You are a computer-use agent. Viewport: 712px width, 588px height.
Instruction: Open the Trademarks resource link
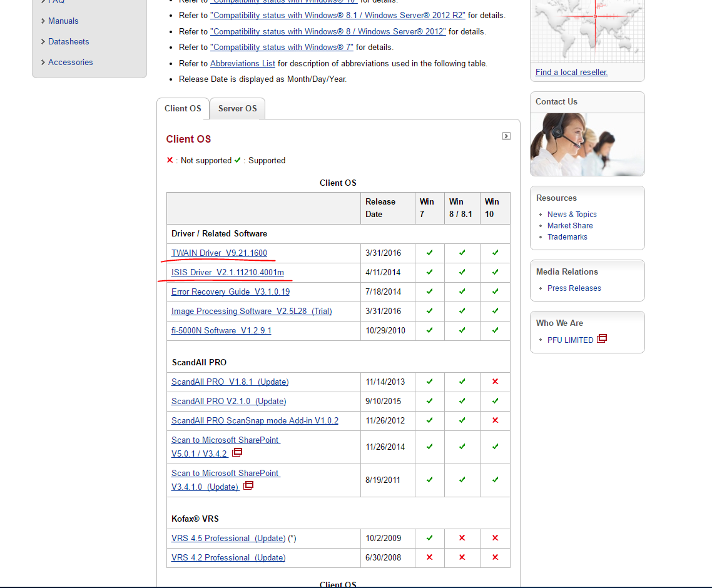click(x=567, y=237)
